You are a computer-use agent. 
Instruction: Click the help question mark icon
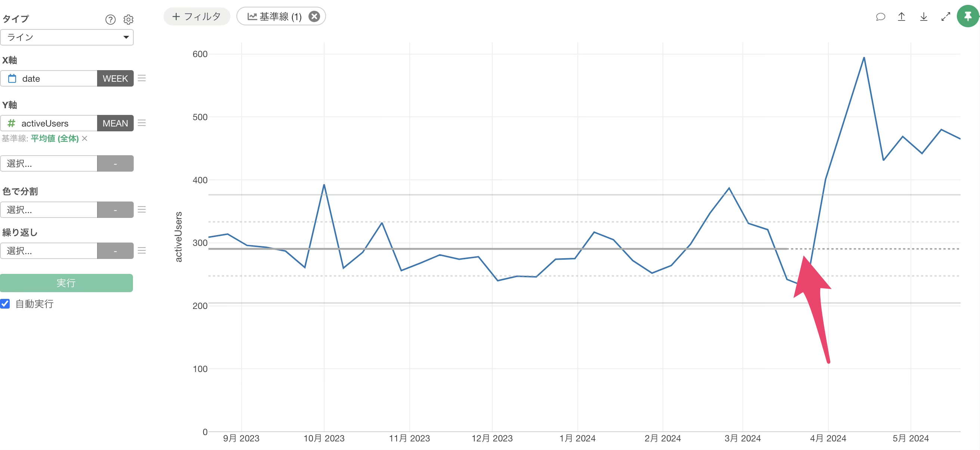[x=110, y=19]
